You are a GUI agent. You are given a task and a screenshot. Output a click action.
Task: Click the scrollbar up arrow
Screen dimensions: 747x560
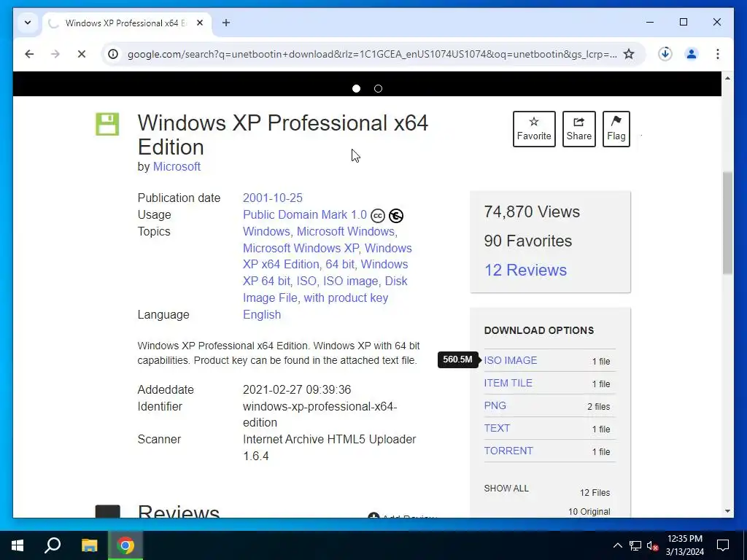click(x=727, y=77)
